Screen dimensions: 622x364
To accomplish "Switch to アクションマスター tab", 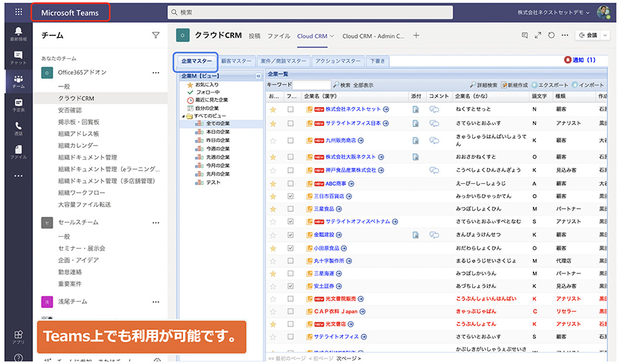I will pos(338,61).
